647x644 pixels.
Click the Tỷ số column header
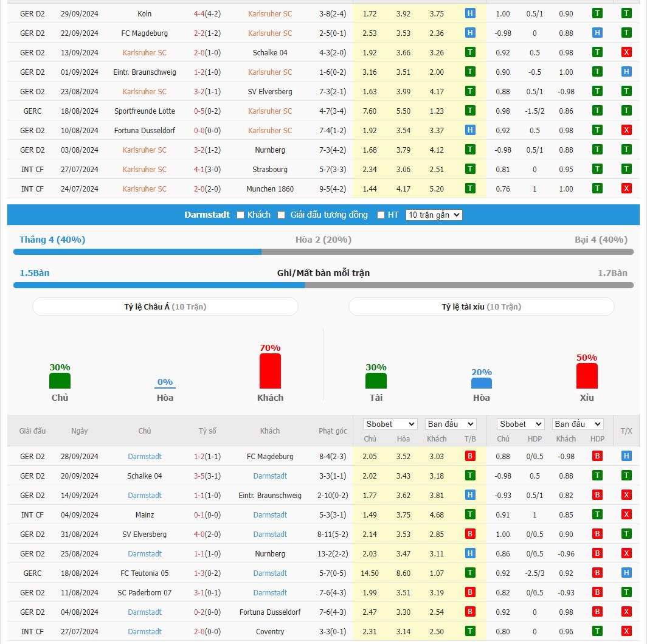coord(207,431)
